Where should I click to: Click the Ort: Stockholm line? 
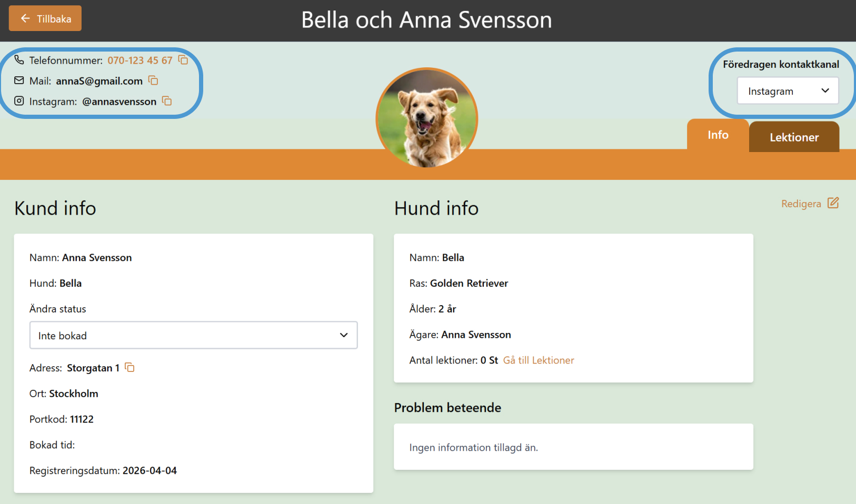pos(64,394)
